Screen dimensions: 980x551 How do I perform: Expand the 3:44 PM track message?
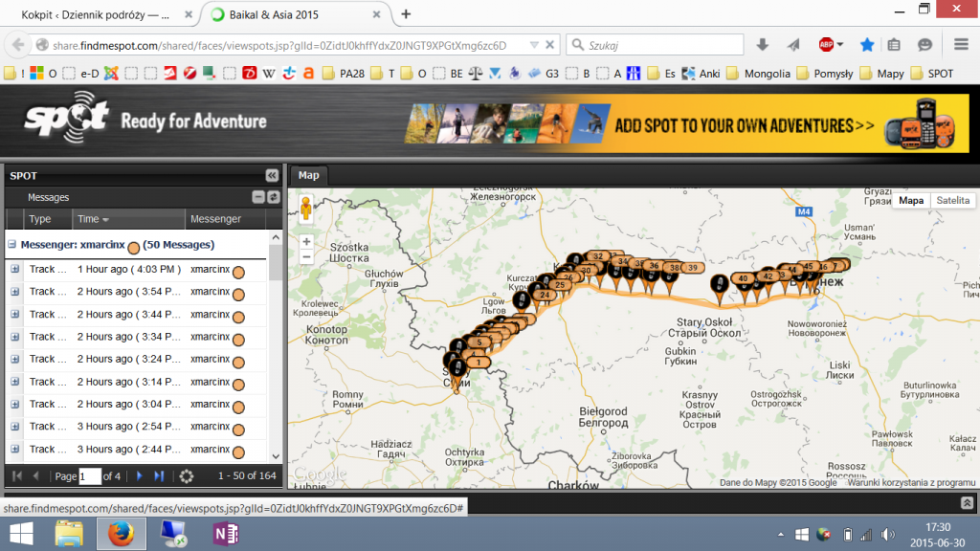click(15, 314)
